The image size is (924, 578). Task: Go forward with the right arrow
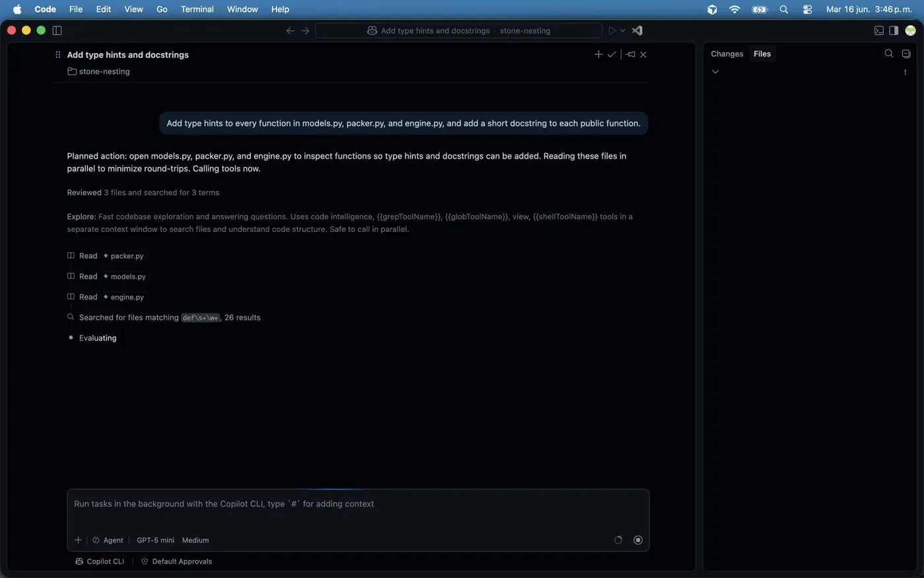(x=305, y=30)
